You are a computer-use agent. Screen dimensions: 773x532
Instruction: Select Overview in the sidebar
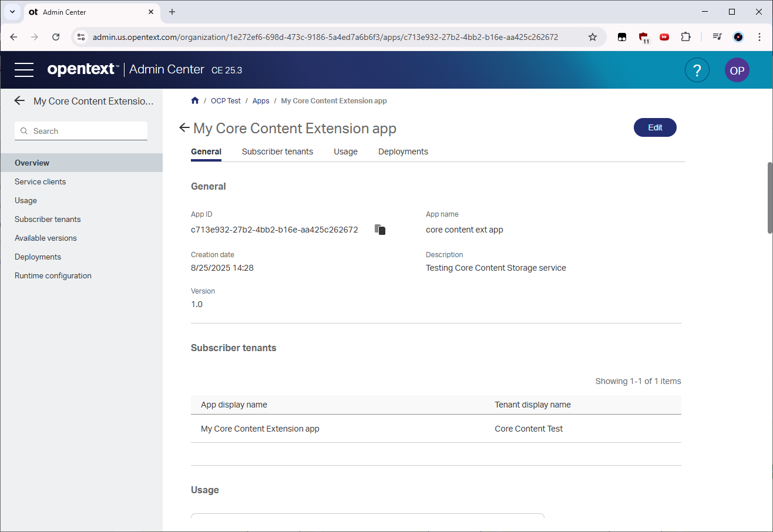[x=81, y=163]
